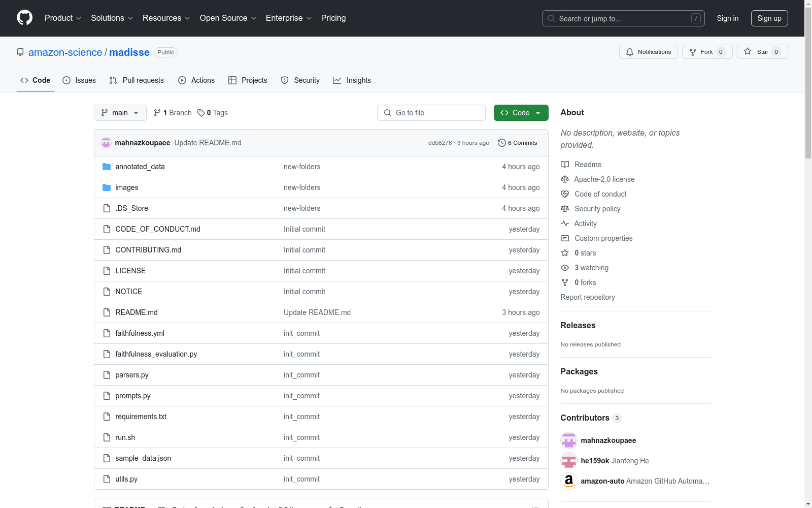Switch to the Security tab

coord(300,80)
